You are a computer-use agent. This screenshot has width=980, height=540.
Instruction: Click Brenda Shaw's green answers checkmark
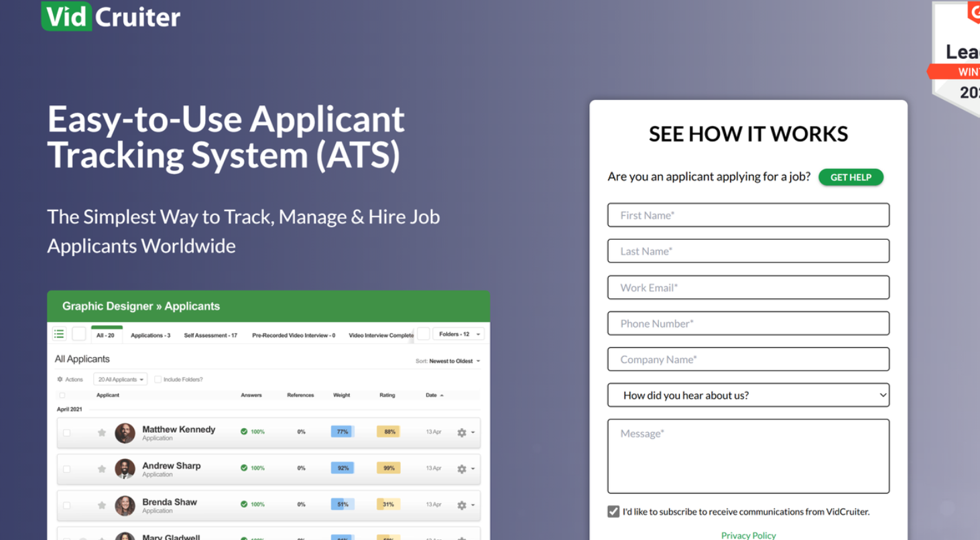[244, 504]
